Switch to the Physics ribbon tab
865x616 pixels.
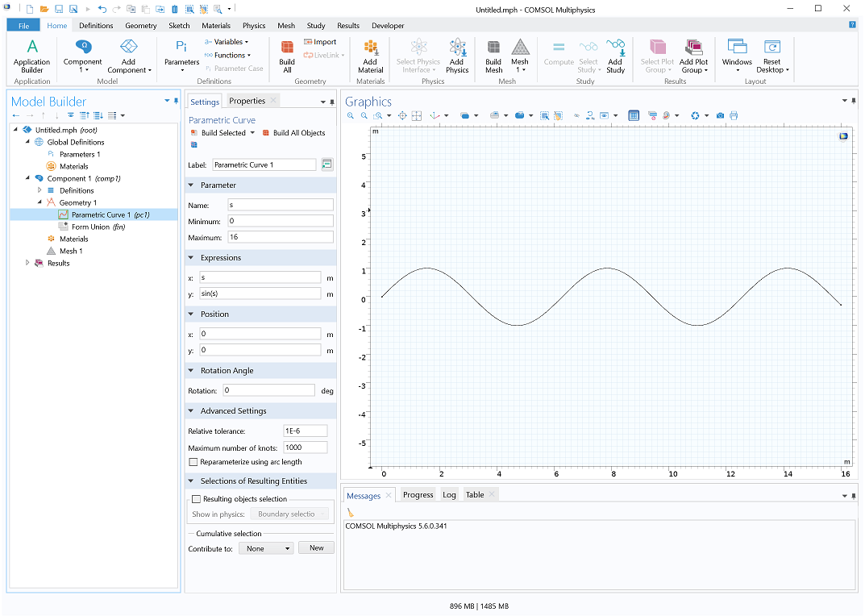click(254, 25)
